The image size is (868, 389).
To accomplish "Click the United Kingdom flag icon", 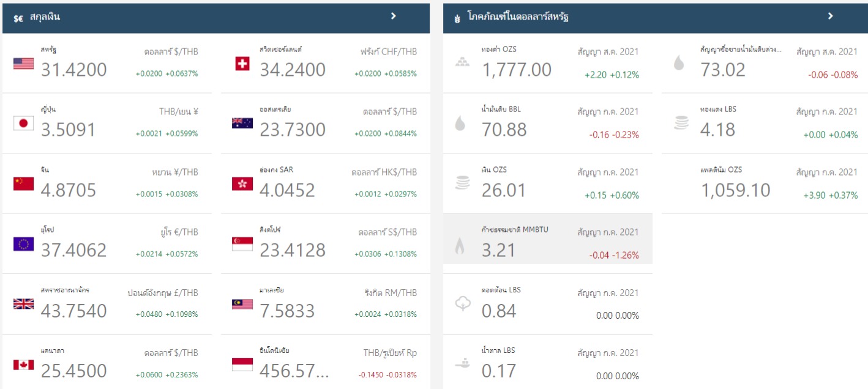I will coord(23,304).
